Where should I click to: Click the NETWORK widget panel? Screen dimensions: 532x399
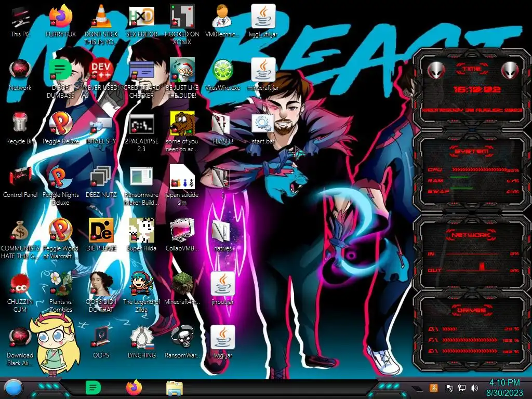coord(472,251)
